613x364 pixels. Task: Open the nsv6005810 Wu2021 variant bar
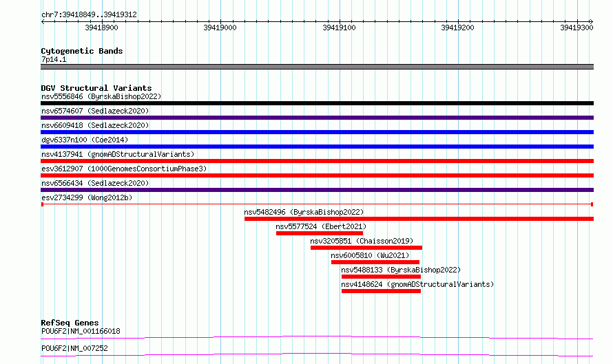tap(375, 262)
